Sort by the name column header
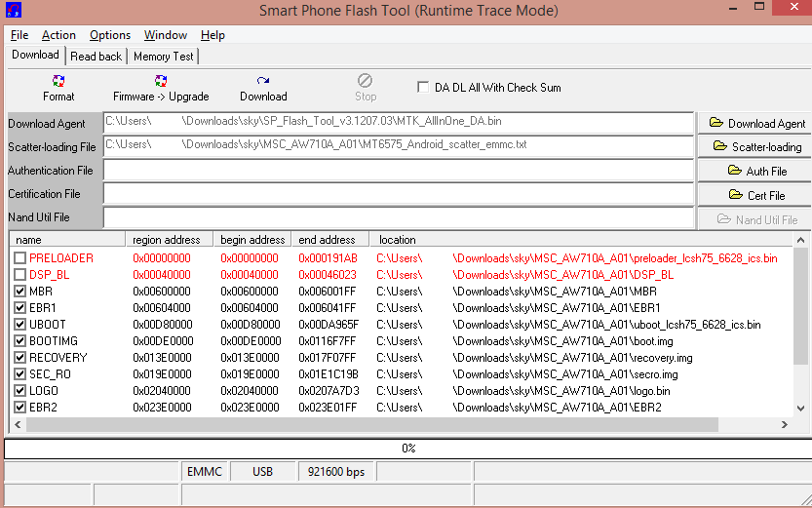Image resolution: width=812 pixels, height=508 pixels. 67,239
